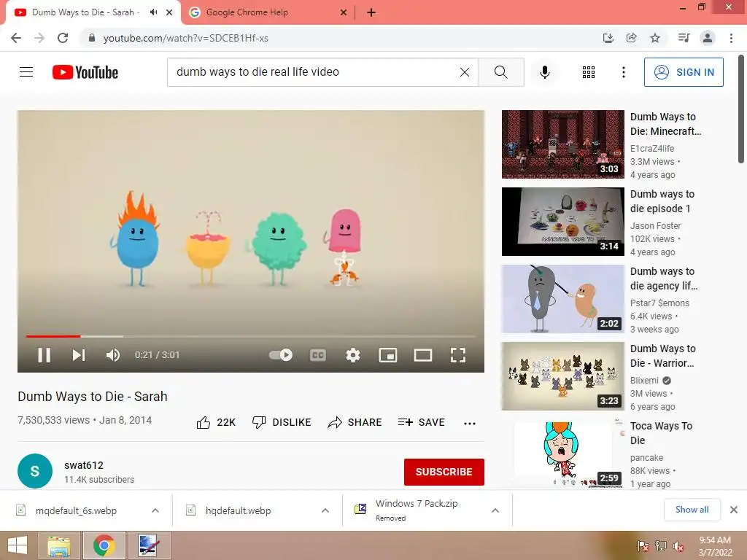The image size is (747, 560).
Task: Expand options for hqdefault.webp download
Action: pos(325,510)
